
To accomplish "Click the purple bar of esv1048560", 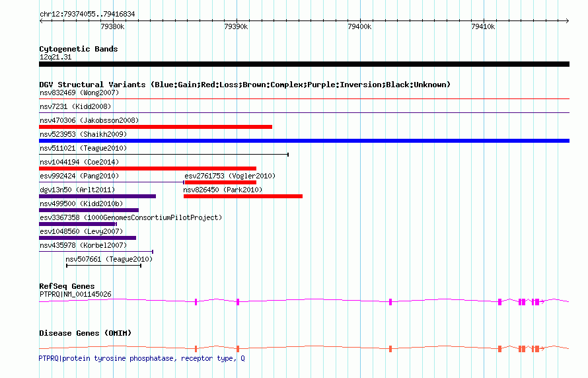I will tap(88, 238).
